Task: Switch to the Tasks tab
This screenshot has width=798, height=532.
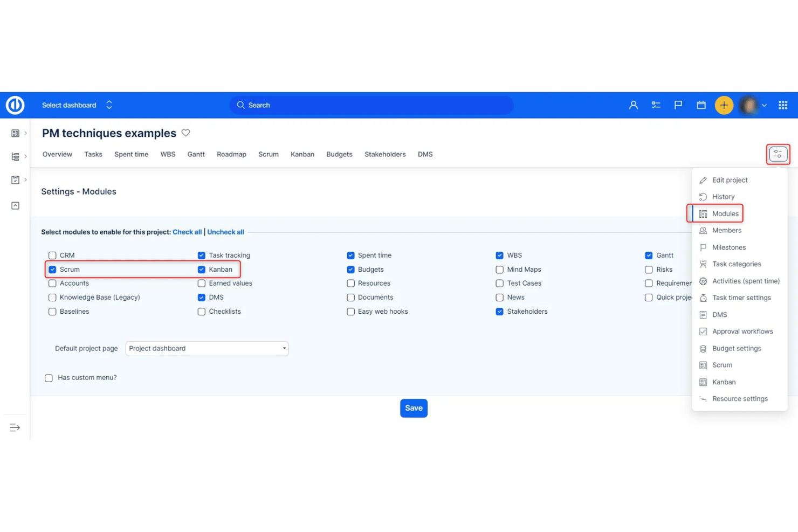Action: (x=93, y=154)
